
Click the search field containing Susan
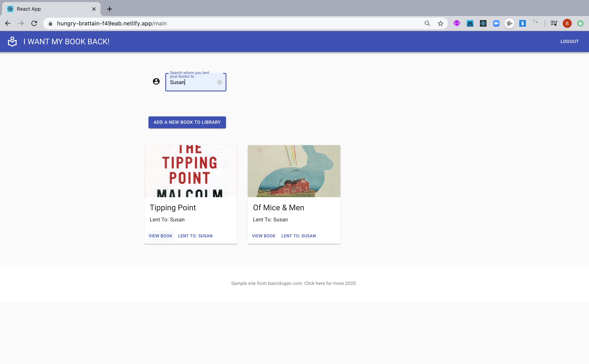tap(196, 82)
